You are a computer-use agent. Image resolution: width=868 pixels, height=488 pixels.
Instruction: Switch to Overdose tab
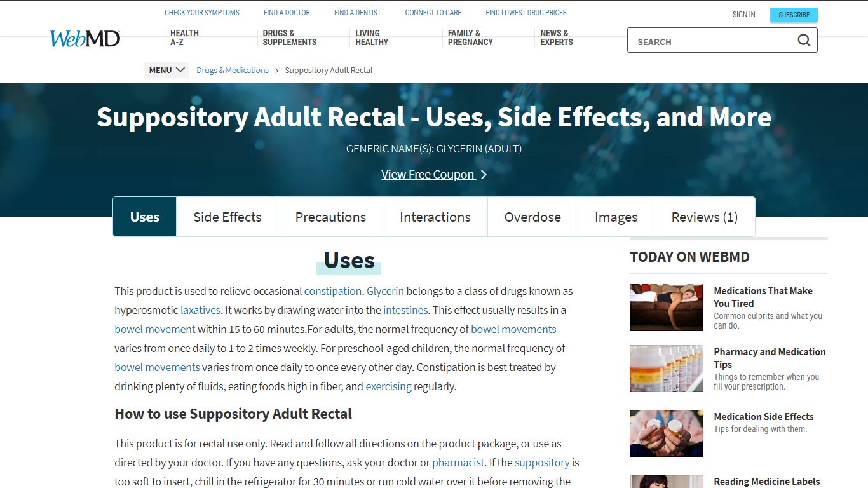[x=532, y=217]
